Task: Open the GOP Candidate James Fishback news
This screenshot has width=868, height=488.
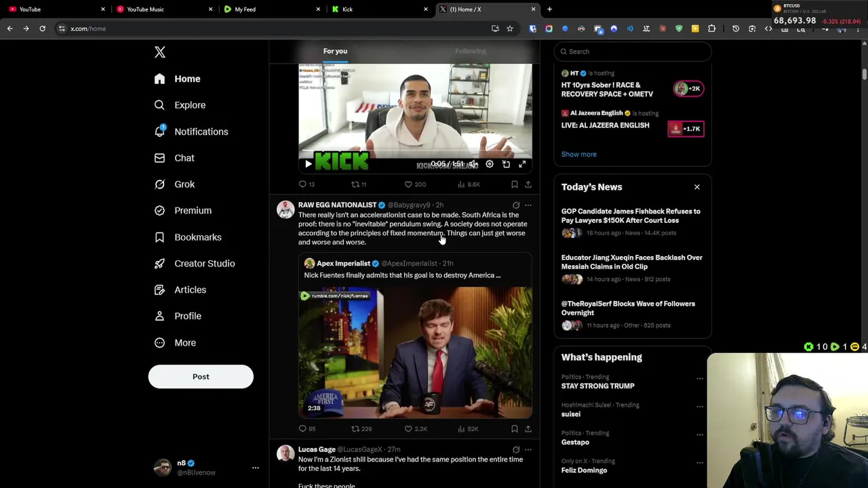Action: pos(633,222)
